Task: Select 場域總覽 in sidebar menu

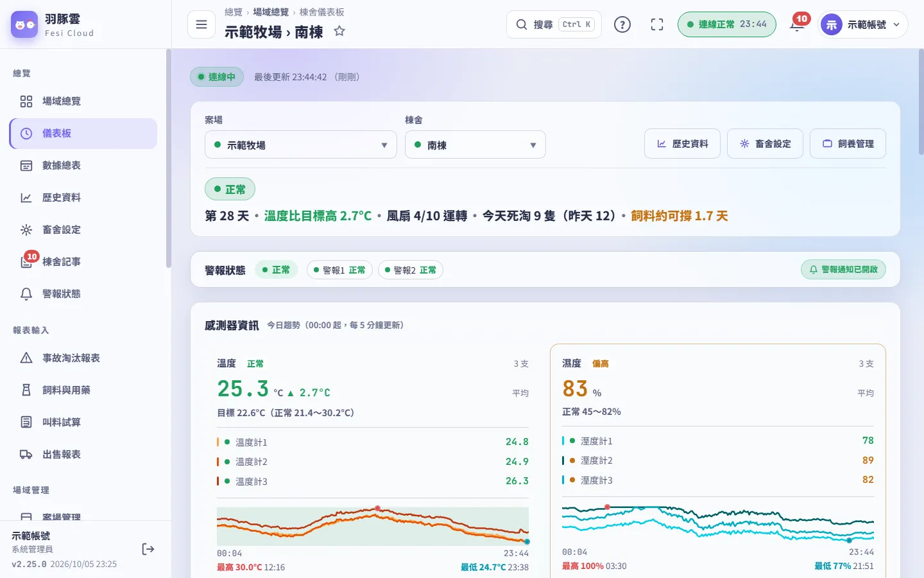Action: pyautogui.click(x=83, y=101)
